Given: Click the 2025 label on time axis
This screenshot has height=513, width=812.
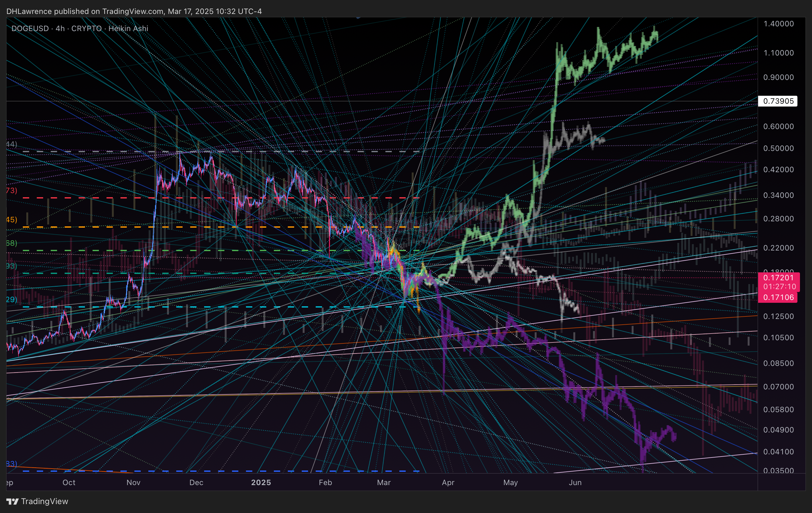Looking at the screenshot, I should (x=261, y=483).
